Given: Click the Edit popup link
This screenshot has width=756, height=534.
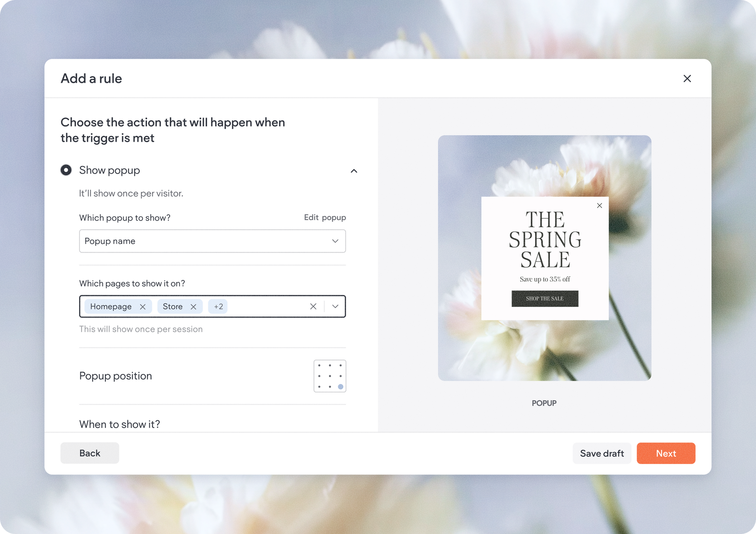Looking at the screenshot, I should 325,218.
